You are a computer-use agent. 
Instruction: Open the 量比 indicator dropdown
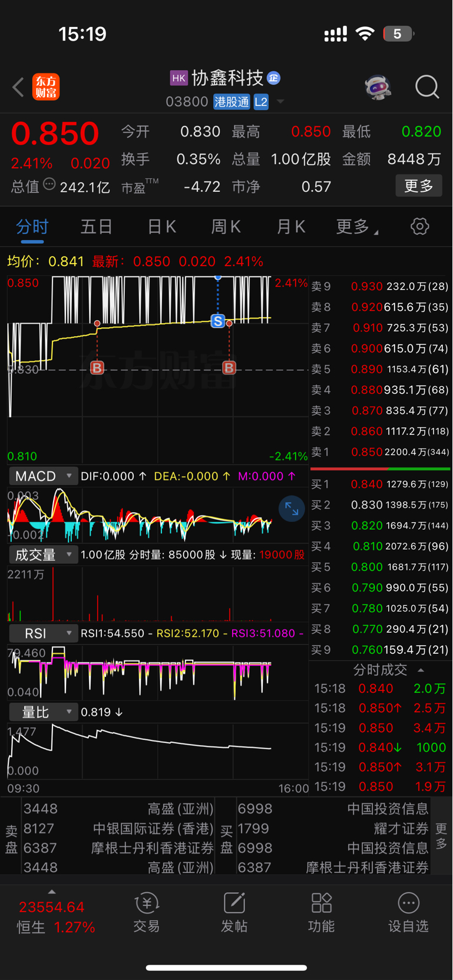(44, 712)
